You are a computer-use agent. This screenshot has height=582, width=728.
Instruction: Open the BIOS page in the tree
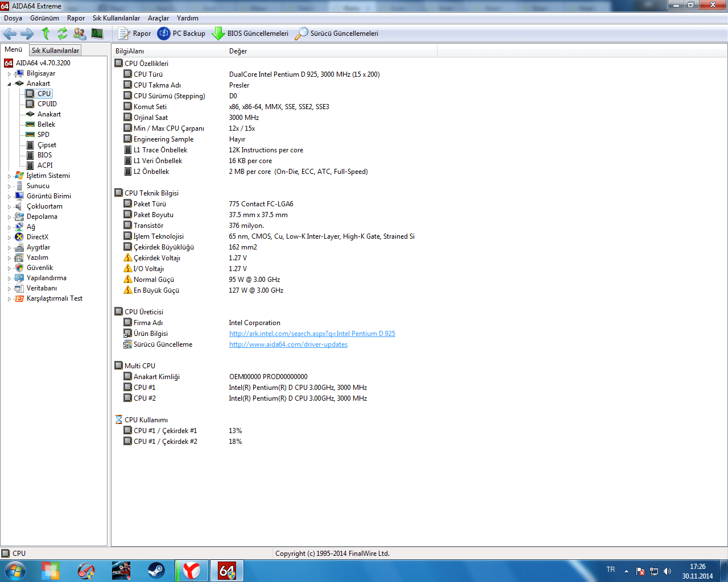click(45, 155)
